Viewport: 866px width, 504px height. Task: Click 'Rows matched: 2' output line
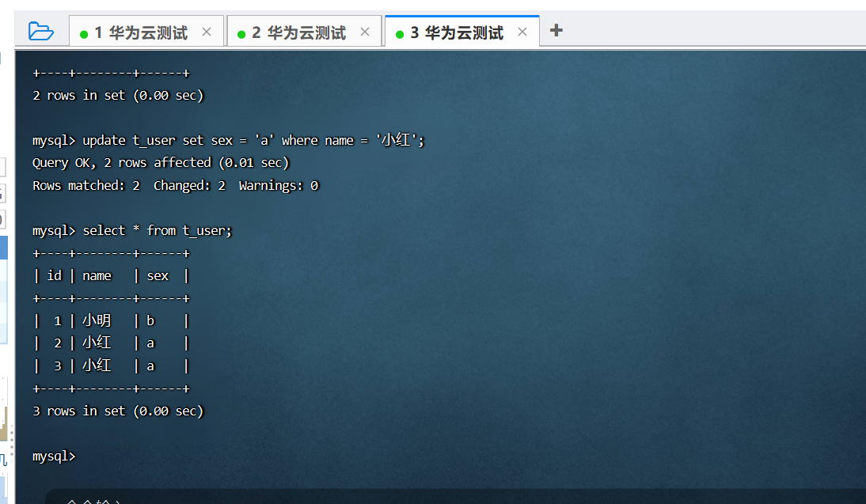click(x=176, y=185)
